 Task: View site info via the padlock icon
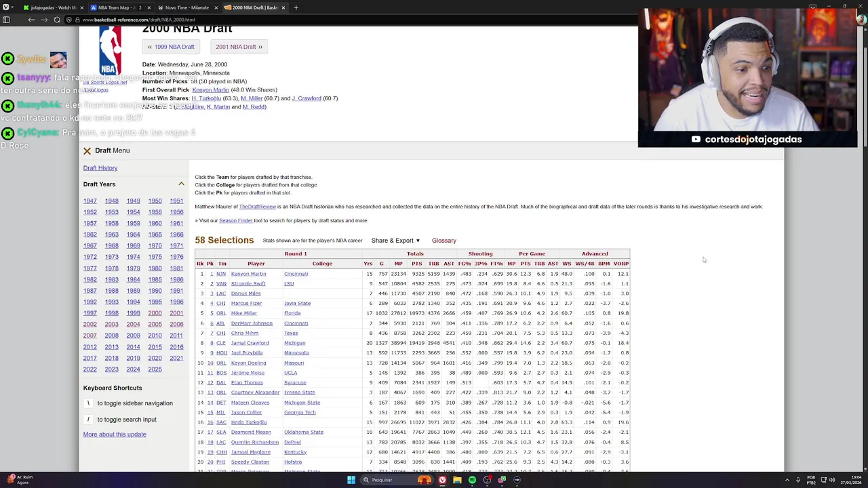tap(77, 20)
